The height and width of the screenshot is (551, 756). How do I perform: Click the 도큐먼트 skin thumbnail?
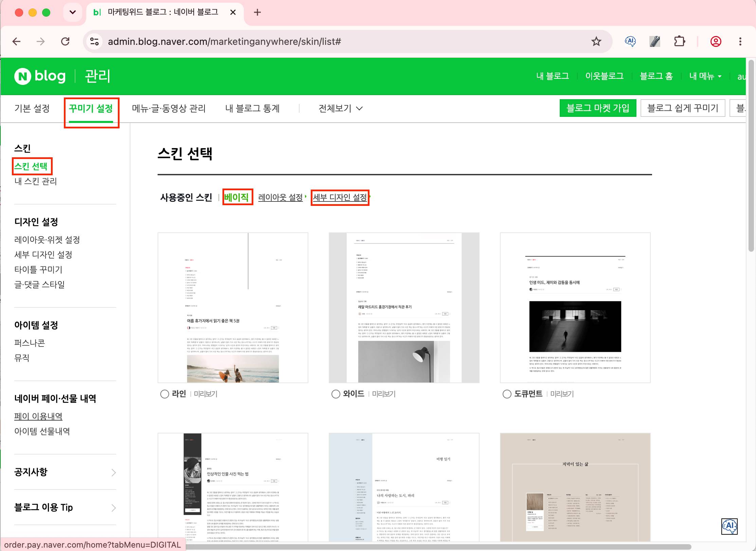click(575, 308)
